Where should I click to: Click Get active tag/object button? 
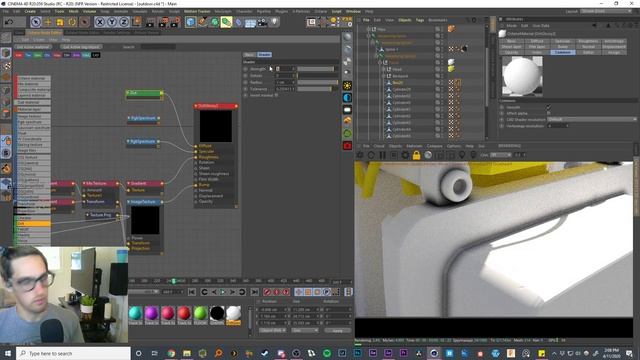[81, 47]
